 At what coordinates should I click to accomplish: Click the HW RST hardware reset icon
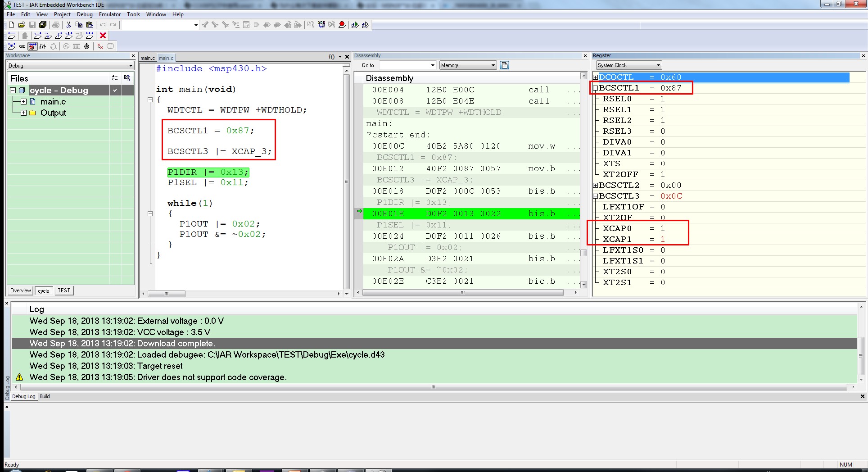43,46
